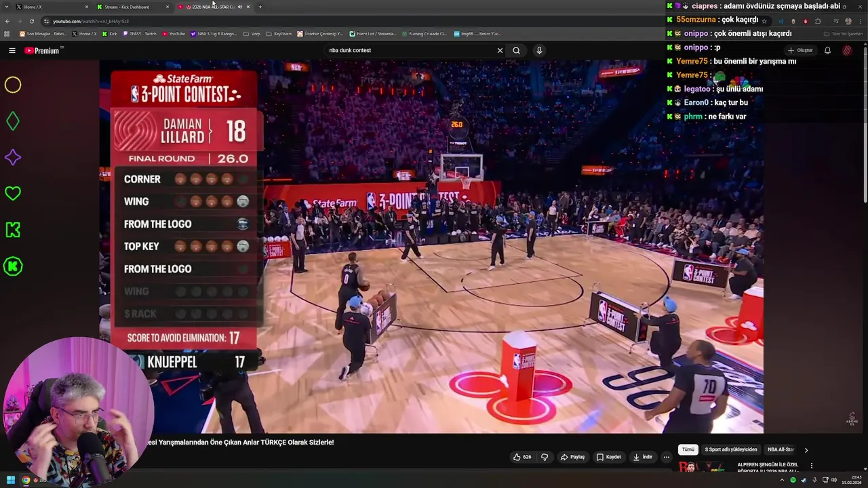Click the video player area
Image resolution: width=868 pixels, height=488 pixels.
[431, 246]
